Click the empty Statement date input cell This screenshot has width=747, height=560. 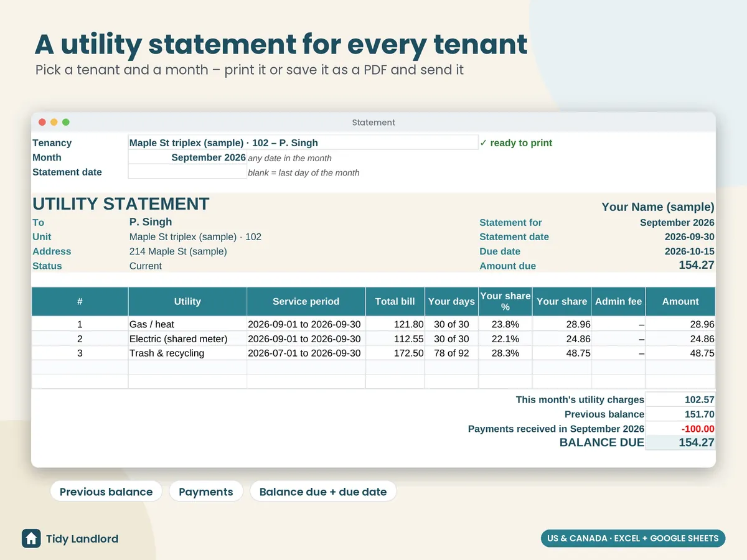pyautogui.click(x=187, y=172)
